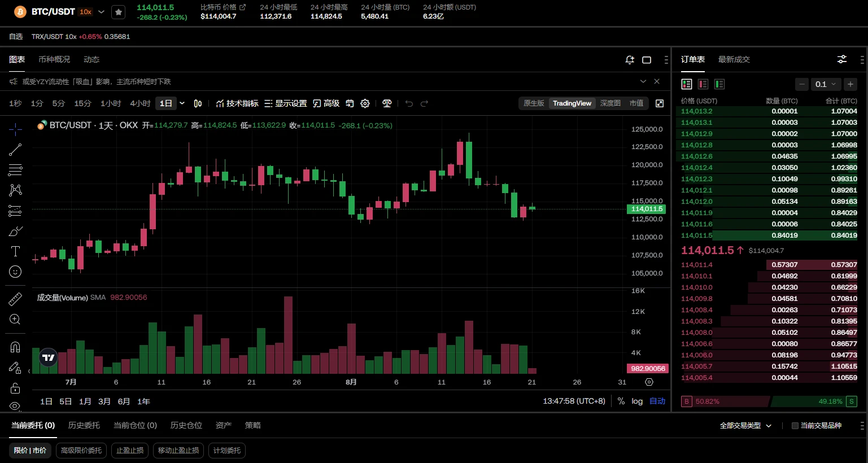Open the BTC/USDT pair selector dropdown
Image resolution: width=868 pixels, height=463 pixels.
101,12
